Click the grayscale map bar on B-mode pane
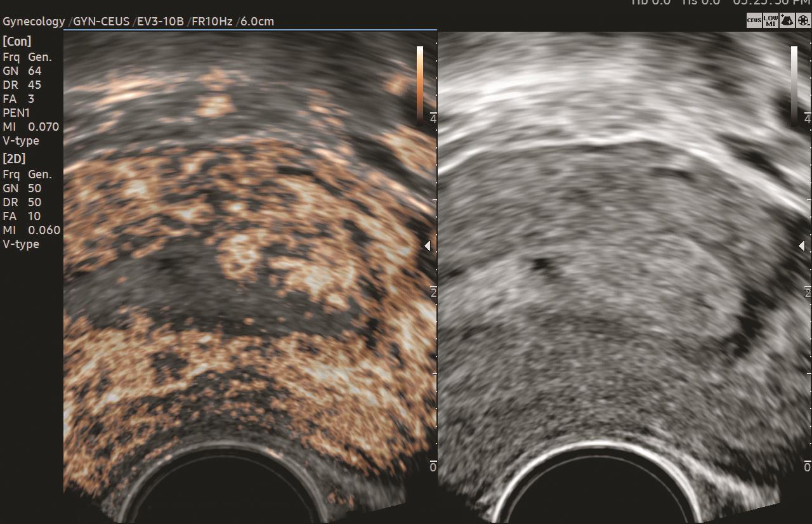Viewport: 812px width, 524px height. [794, 85]
